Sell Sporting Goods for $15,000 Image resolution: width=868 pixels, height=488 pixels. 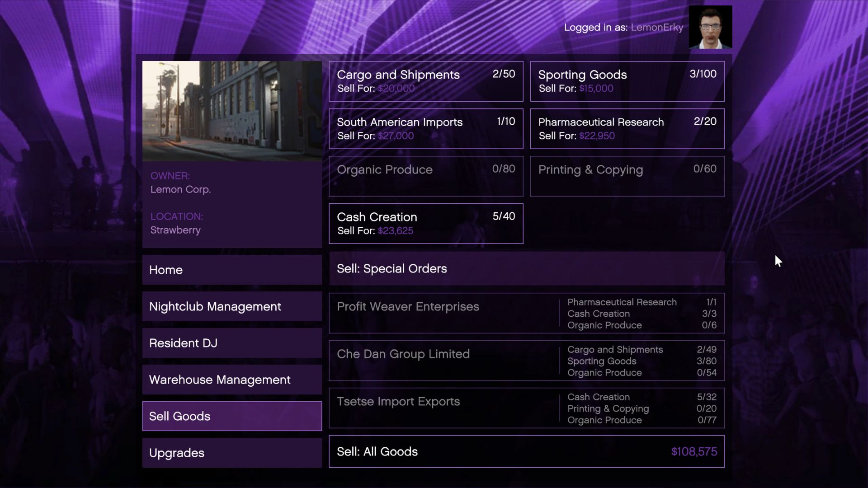[x=627, y=81]
